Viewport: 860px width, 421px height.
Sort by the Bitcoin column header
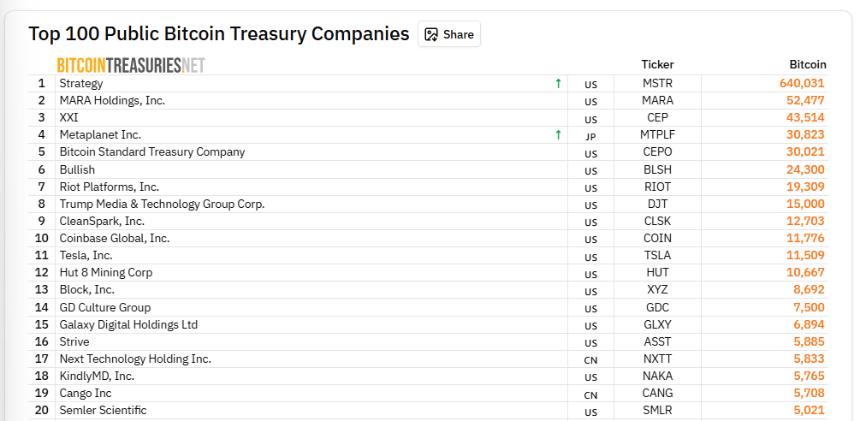(807, 65)
